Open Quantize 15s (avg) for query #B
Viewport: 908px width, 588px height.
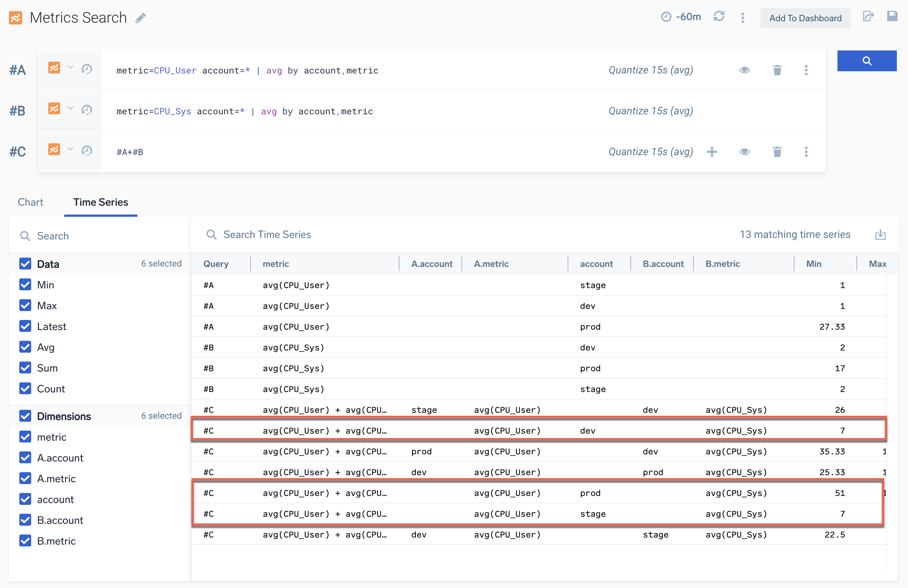(x=650, y=111)
